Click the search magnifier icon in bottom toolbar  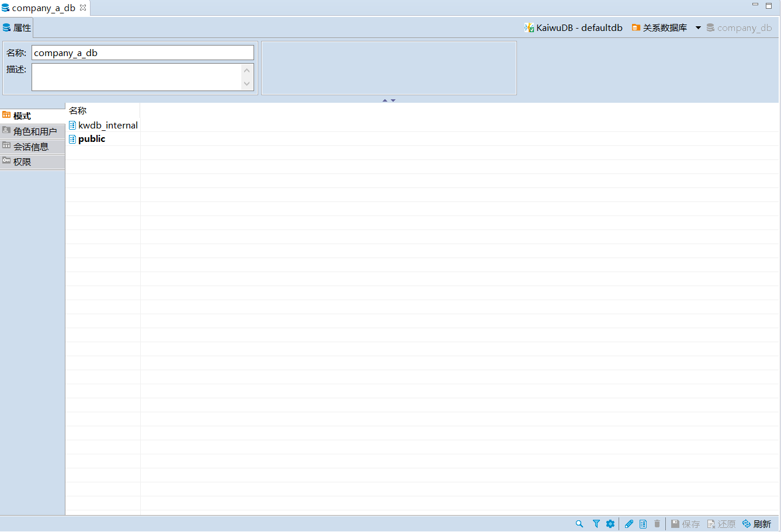[x=579, y=524]
